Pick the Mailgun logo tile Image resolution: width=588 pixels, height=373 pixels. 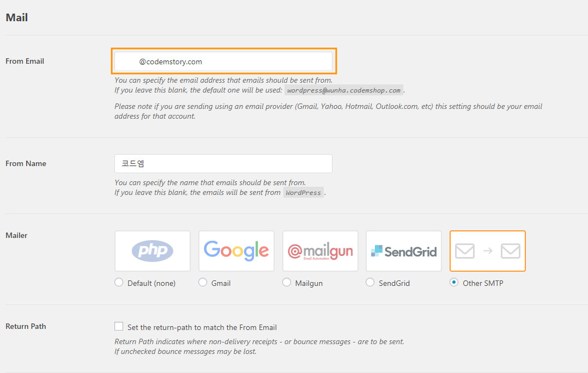(320, 251)
